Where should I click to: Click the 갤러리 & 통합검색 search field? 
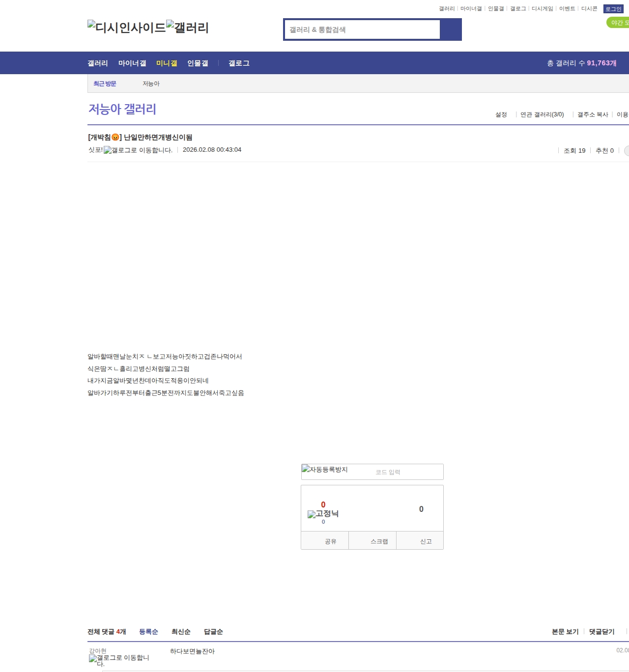[x=363, y=29]
